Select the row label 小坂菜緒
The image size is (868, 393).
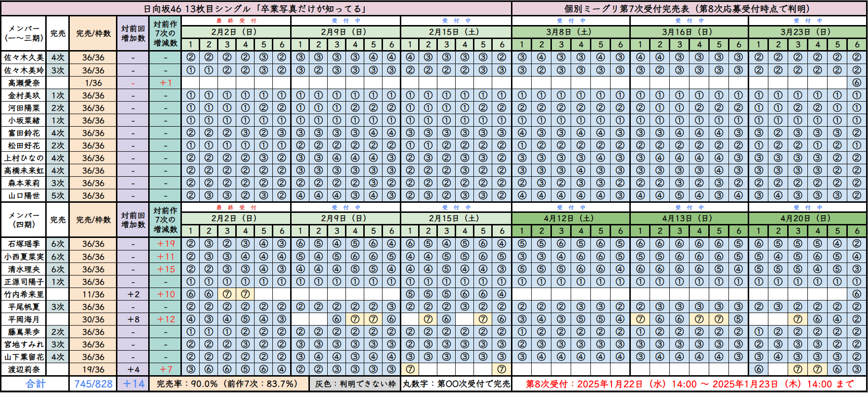pos(24,120)
